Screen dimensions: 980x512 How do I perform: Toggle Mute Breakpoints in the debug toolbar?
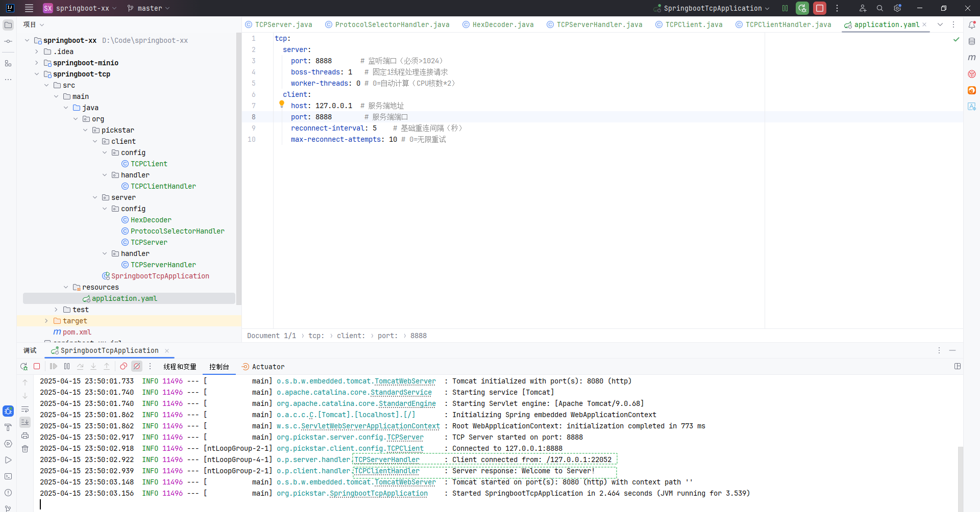pyautogui.click(x=137, y=366)
